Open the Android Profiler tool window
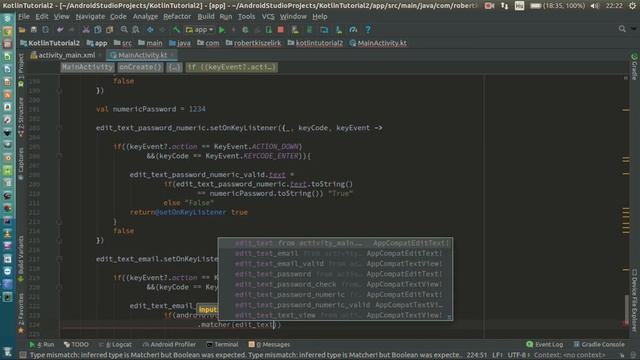640x360 pixels. pos(169,344)
